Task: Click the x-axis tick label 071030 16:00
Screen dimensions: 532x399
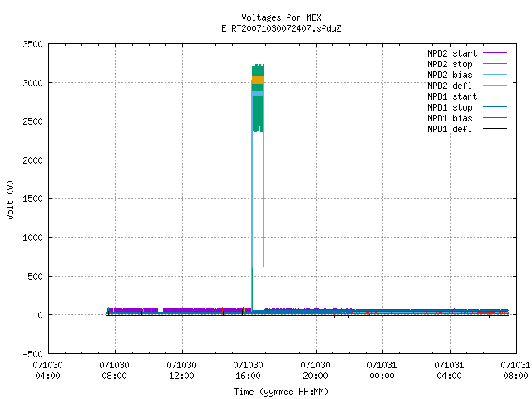Action: (x=248, y=371)
